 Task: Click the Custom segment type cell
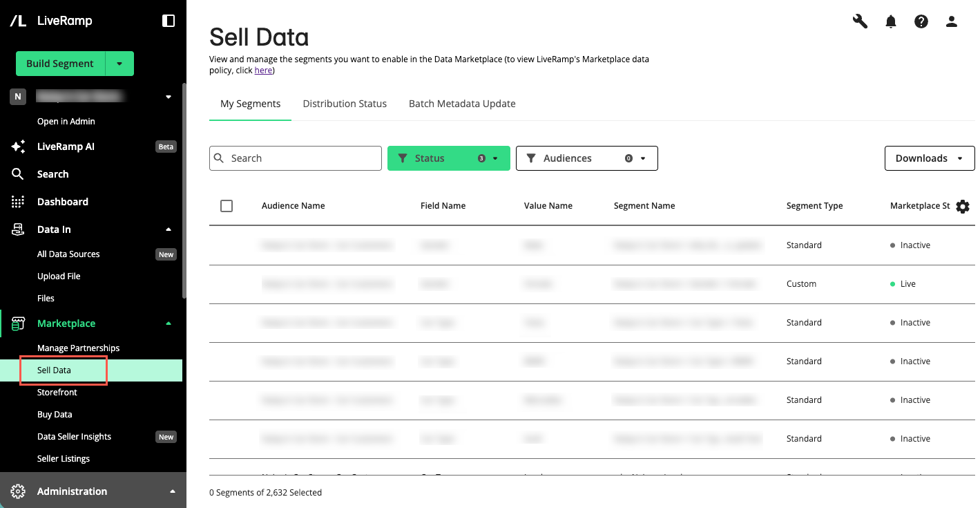pyautogui.click(x=802, y=284)
